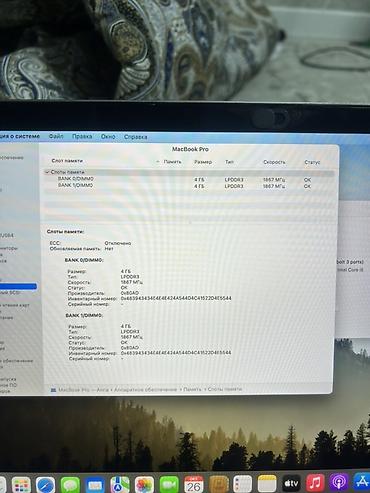Viewport: 370px width, 493px height.
Task: Launch Maps from the Dock
Action: [x=120, y=485]
